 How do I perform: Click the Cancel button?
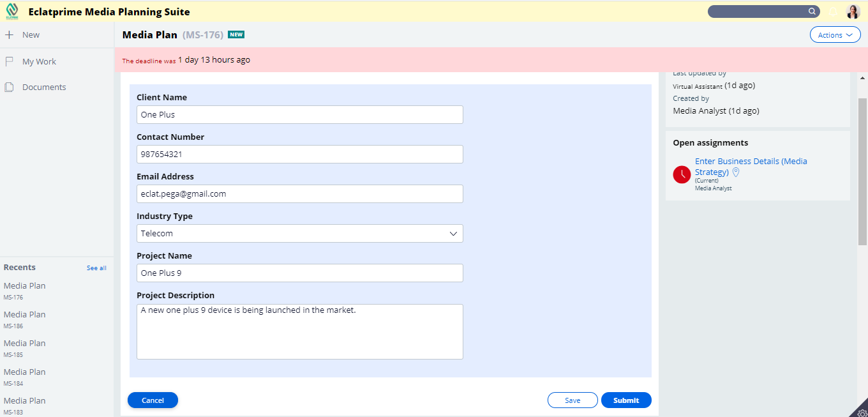tap(153, 400)
